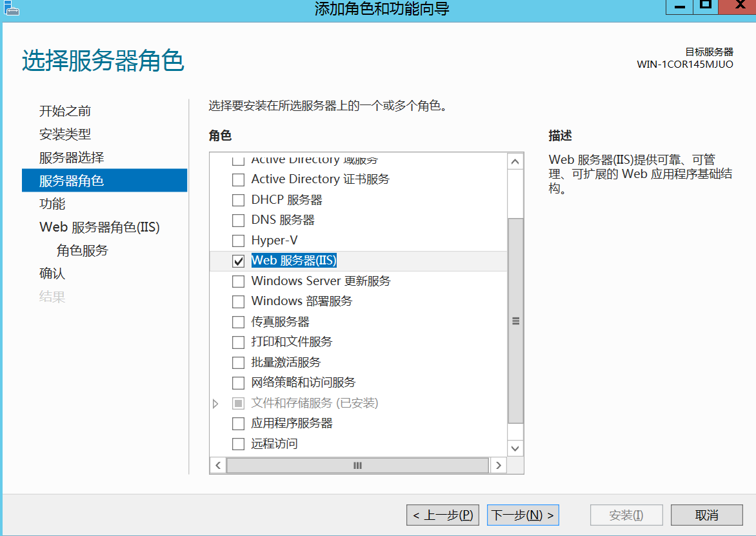
Task: Select the 服务器选择 step in sidebar
Action: pos(72,157)
